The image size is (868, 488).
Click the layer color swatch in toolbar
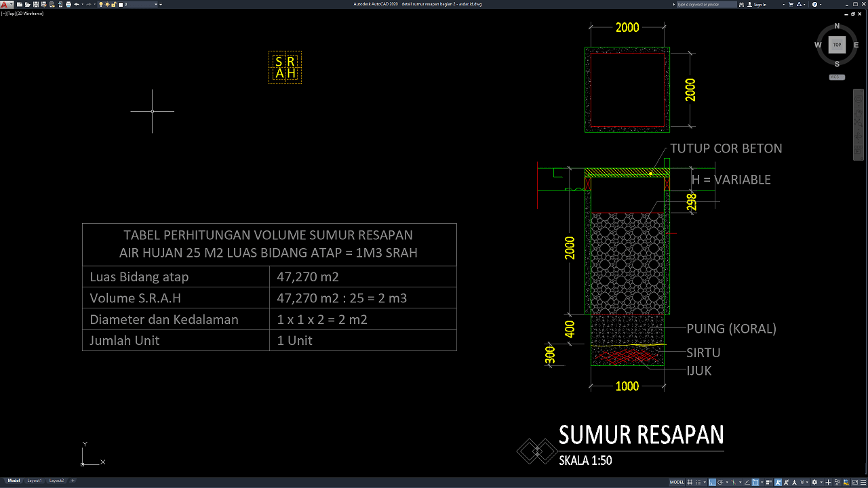(x=121, y=4)
